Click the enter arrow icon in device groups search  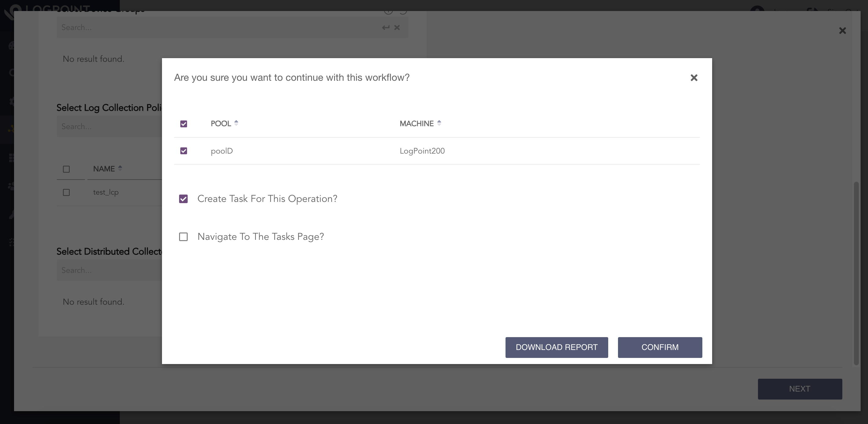coord(385,28)
